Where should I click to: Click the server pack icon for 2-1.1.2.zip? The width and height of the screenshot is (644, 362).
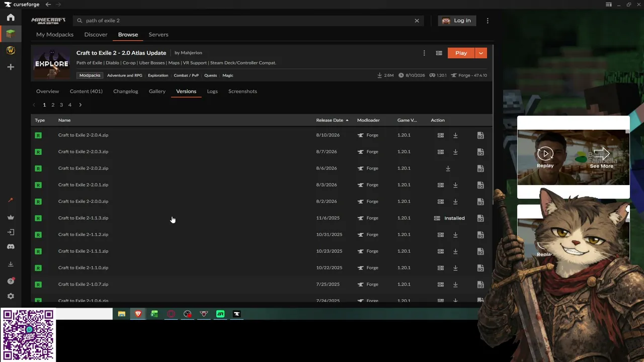[x=441, y=235]
